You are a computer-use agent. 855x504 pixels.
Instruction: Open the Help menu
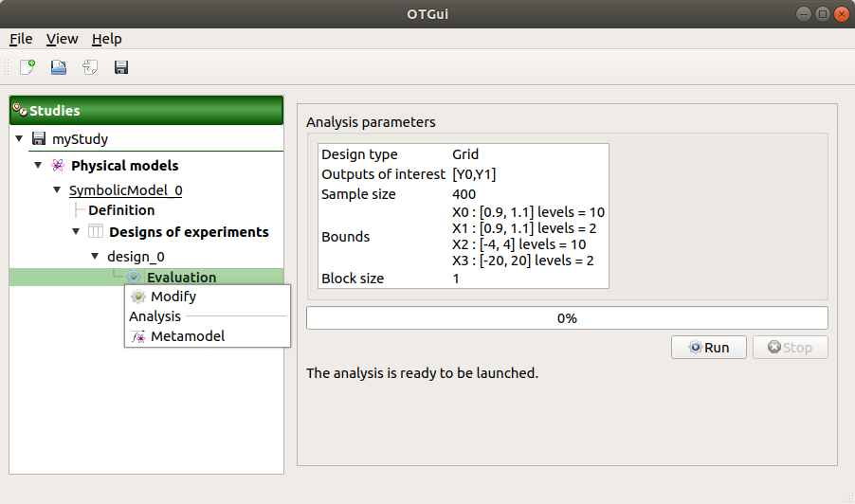pyautogui.click(x=106, y=39)
